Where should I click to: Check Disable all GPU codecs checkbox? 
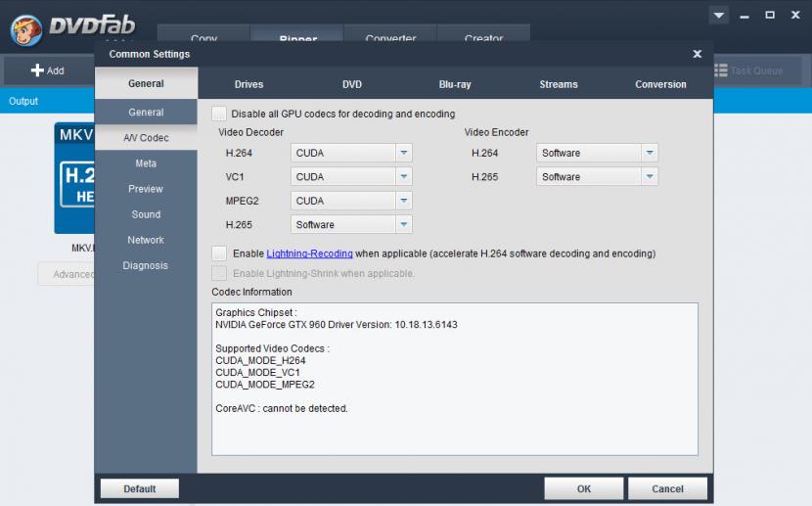tap(219, 114)
